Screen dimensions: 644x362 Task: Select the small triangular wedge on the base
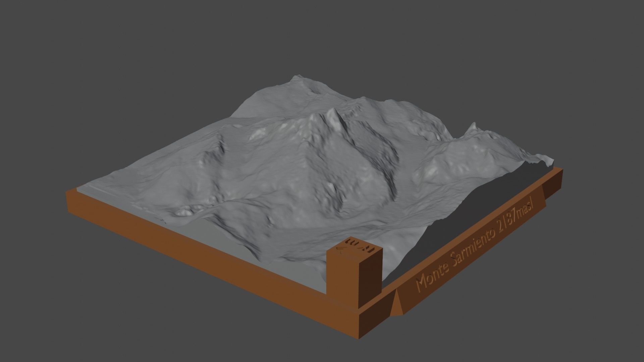(x=397, y=303)
